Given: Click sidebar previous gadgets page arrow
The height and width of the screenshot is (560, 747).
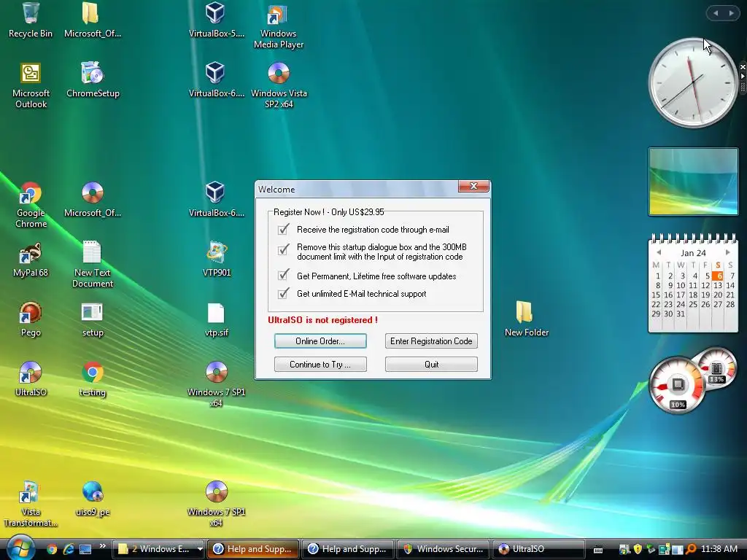Looking at the screenshot, I should coord(716,13).
